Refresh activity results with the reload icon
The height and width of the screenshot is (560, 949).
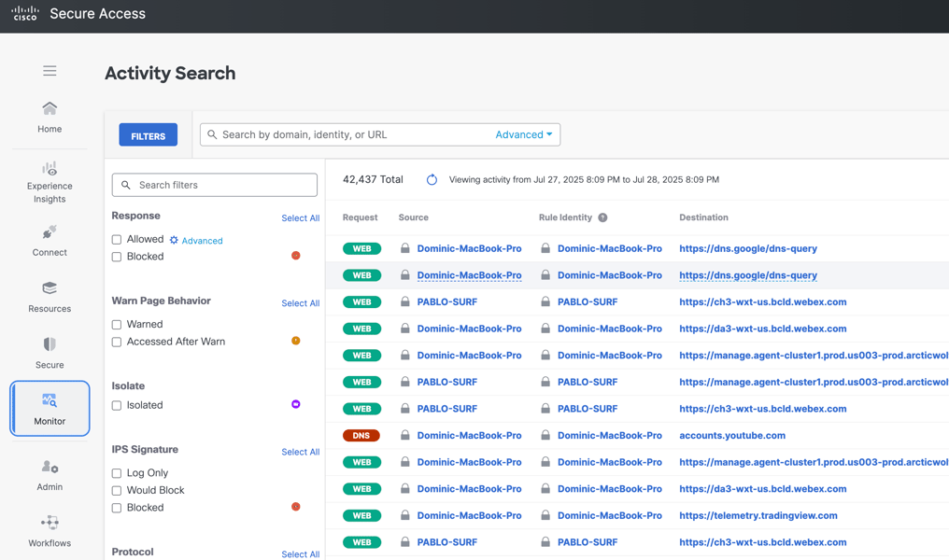[432, 179]
